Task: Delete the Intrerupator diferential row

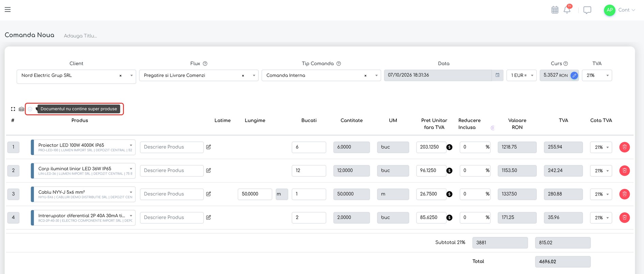Action: click(x=624, y=218)
